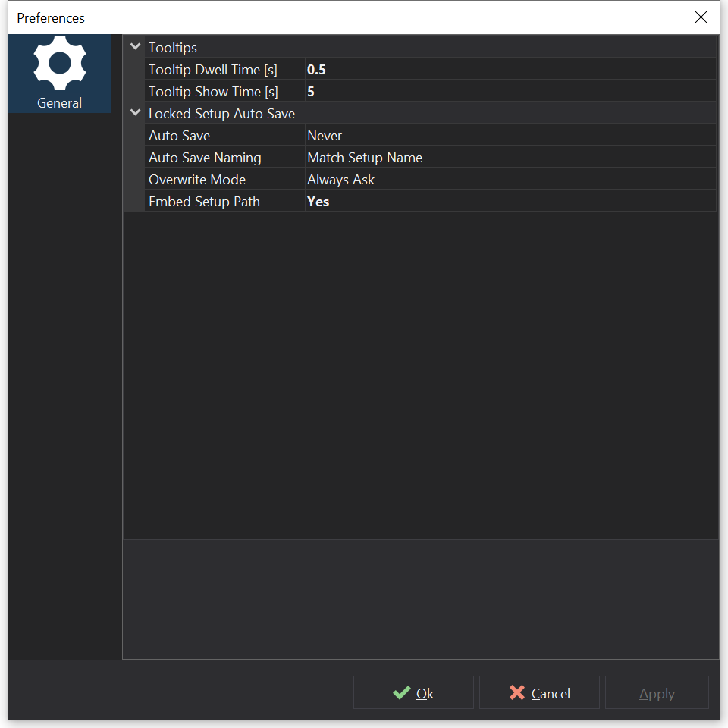This screenshot has width=728, height=728.
Task: Change Overwrite Mode Always Ask value
Action: [510, 180]
